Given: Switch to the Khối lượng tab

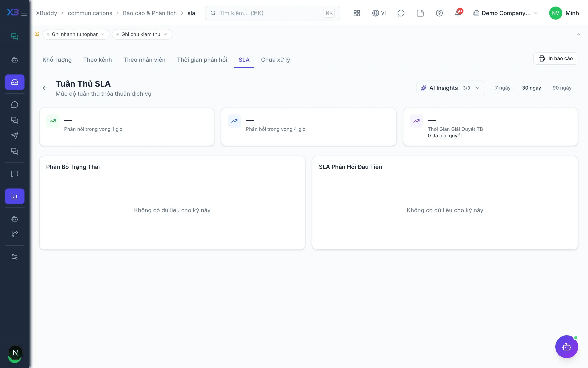Looking at the screenshot, I should (x=57, y=60).
